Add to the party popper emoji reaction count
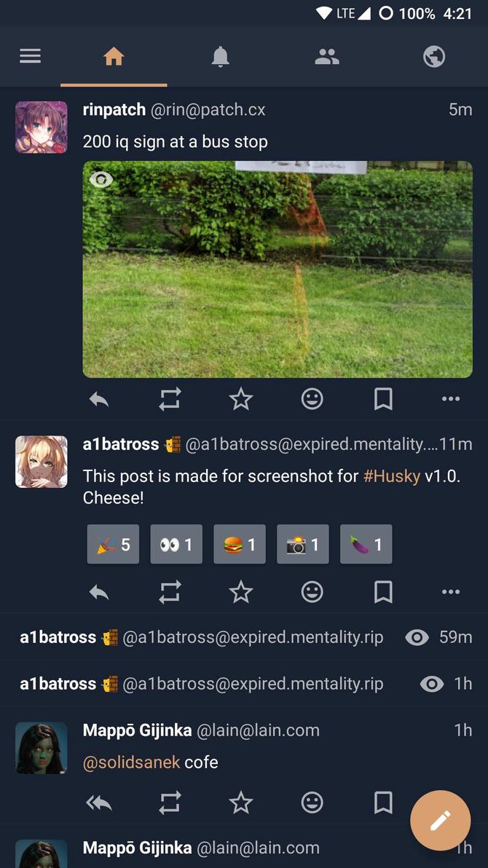The width and height of the screenshot is (488, 868). pyautogui.click(x=112, y=544)
